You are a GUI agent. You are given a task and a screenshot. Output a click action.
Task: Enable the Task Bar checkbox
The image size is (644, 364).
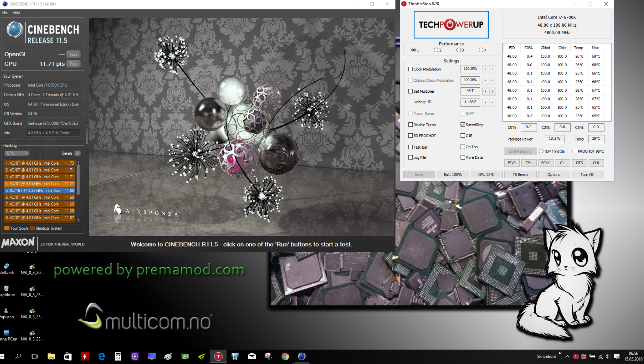[411, 147]
